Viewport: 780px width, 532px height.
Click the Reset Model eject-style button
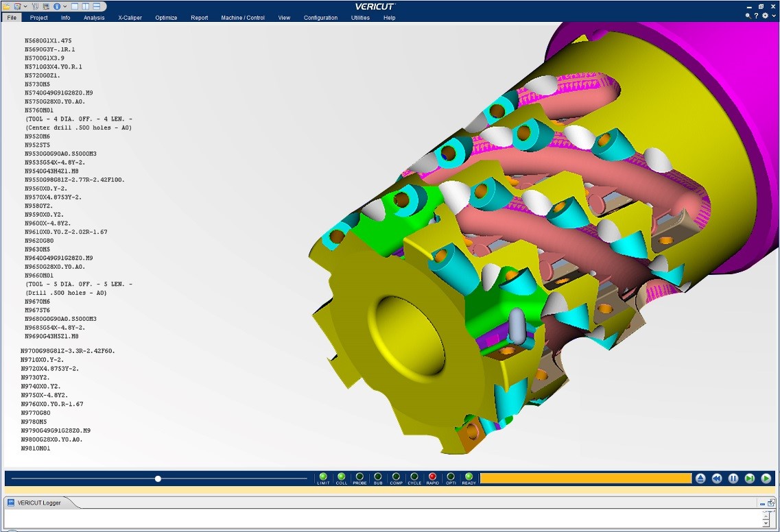click(x=700, y=479)
